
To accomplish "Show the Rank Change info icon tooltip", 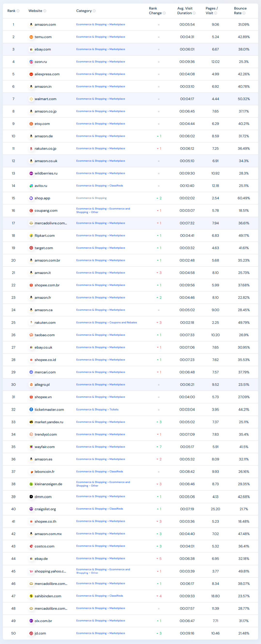I will (x=164, y=13).
